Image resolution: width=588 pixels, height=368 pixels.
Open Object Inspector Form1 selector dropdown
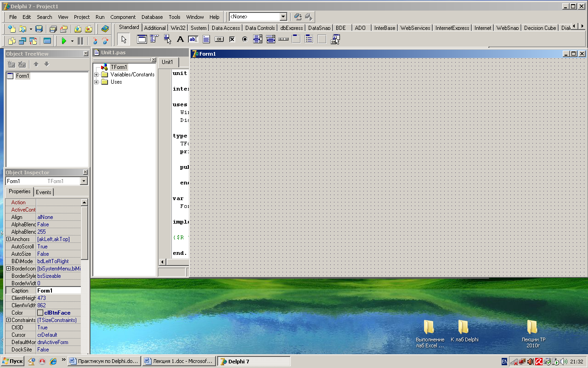[84, 181]
